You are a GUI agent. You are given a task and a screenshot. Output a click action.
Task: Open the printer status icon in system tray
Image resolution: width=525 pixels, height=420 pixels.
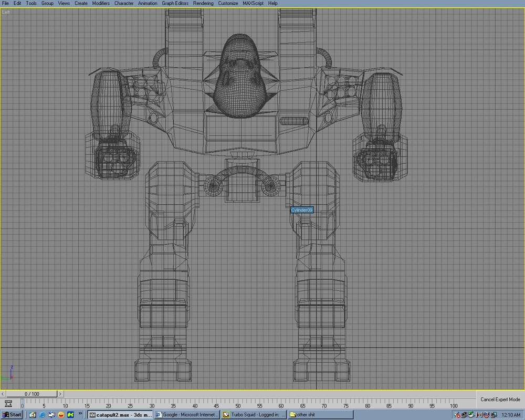[x=471, y=414]
